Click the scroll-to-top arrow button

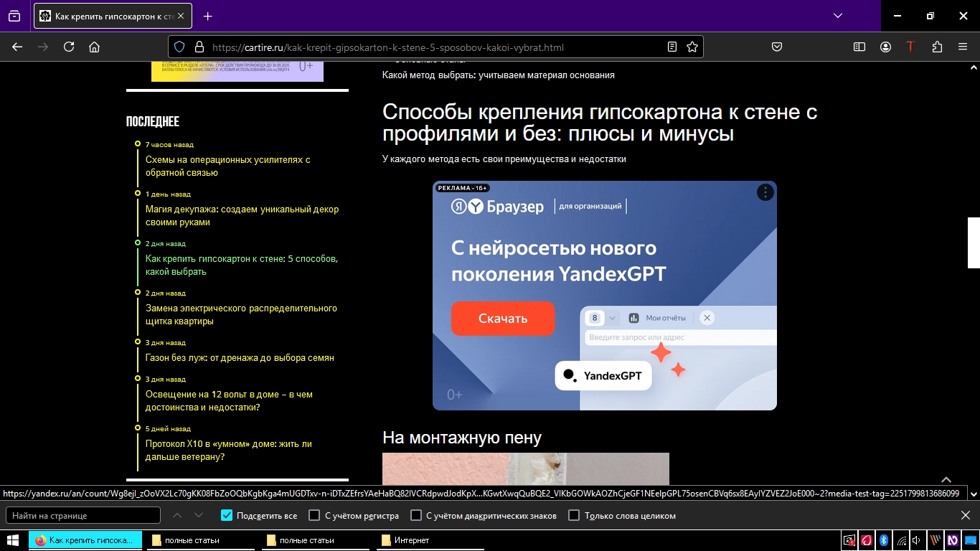coord(946,480)
